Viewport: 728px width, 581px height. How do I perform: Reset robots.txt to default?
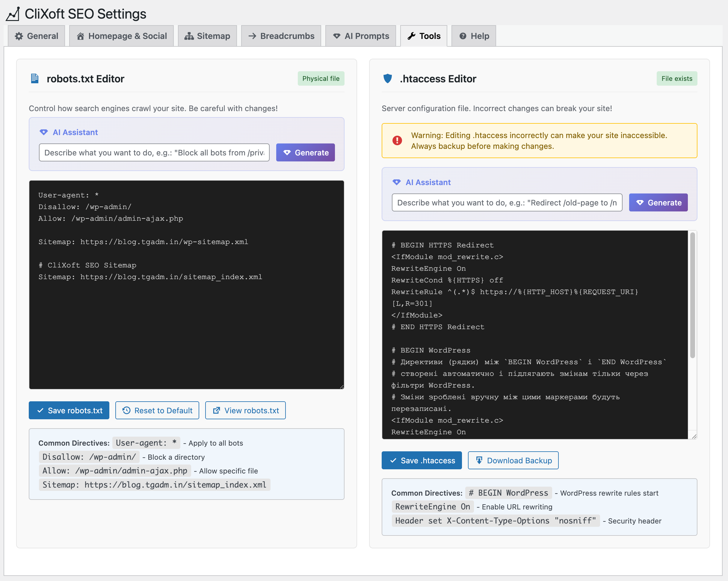(x=157, y=411)
